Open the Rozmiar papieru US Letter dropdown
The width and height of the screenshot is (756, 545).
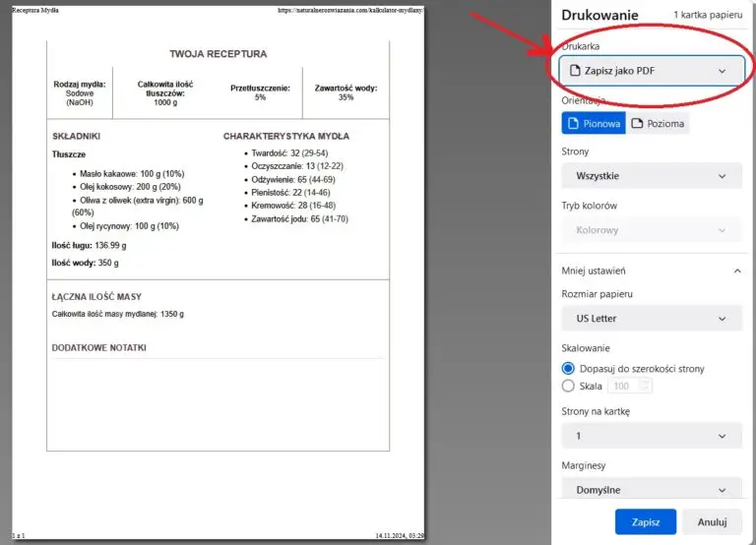[x=652, y=319]
